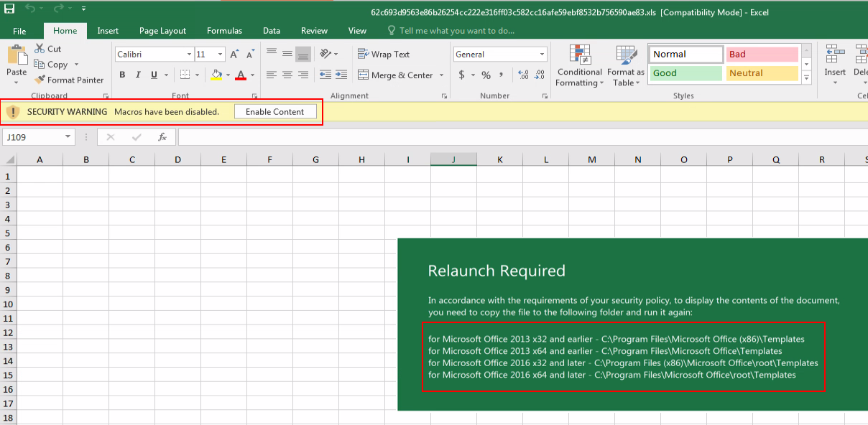Increase font size with the larger A icon
Viewport: 868px width, 425px height.
click(x=234, y=55)
